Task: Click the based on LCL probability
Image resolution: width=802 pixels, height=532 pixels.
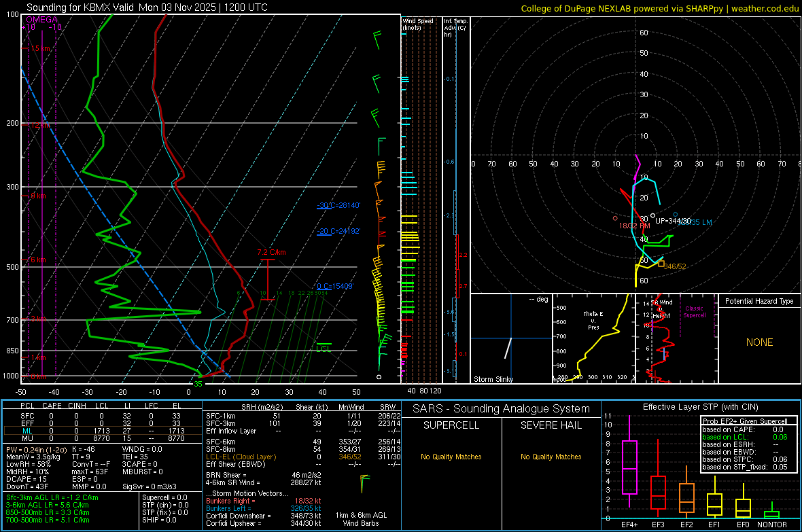Action: pos(745,437)
